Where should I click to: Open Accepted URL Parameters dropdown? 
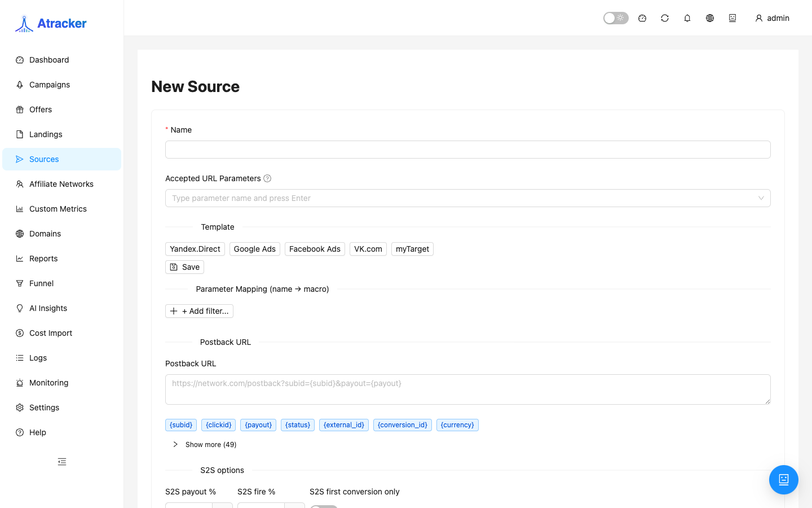click(x=468, y=198)
